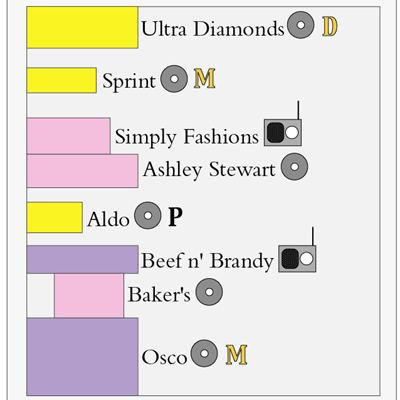Click the black P icon beside Aldo

(x=175, y=217)
